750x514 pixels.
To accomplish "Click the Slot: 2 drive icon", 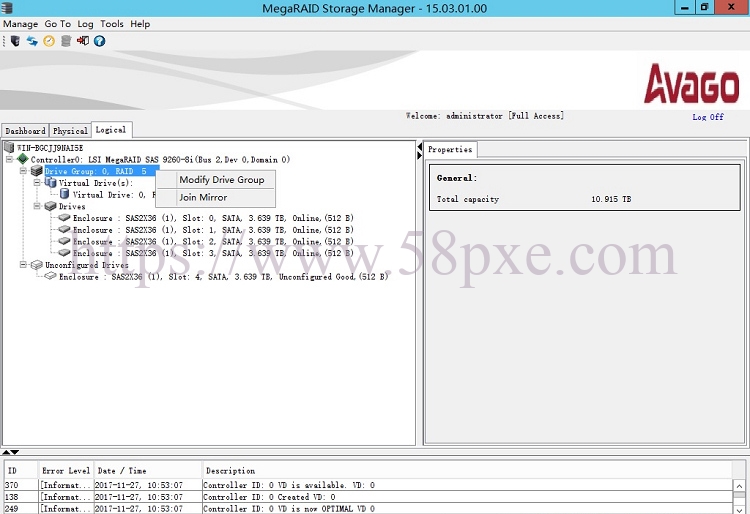I will click(x=65, y=241).
